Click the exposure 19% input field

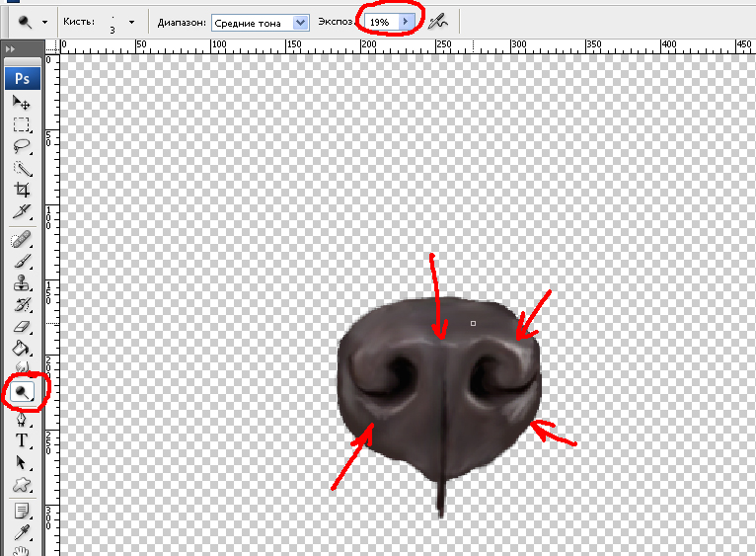[380, 21]
